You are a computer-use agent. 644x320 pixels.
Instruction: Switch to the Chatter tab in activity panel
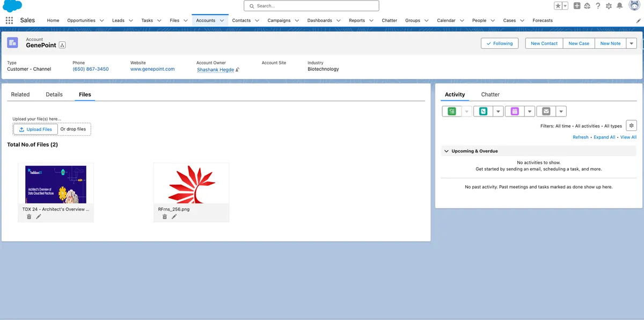[x=491, y=94]
